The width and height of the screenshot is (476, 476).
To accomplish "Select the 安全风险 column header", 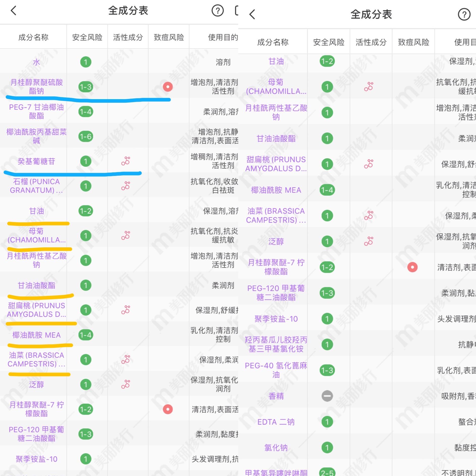I will point(87,37).
